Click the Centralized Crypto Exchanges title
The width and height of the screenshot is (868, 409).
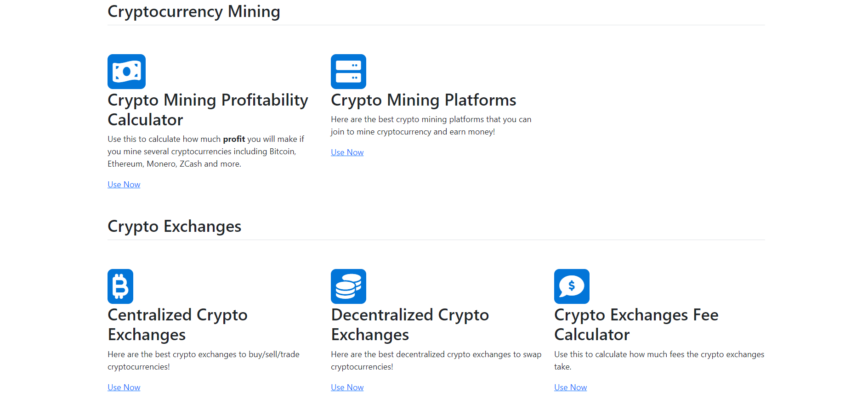(x=177, y=325)
